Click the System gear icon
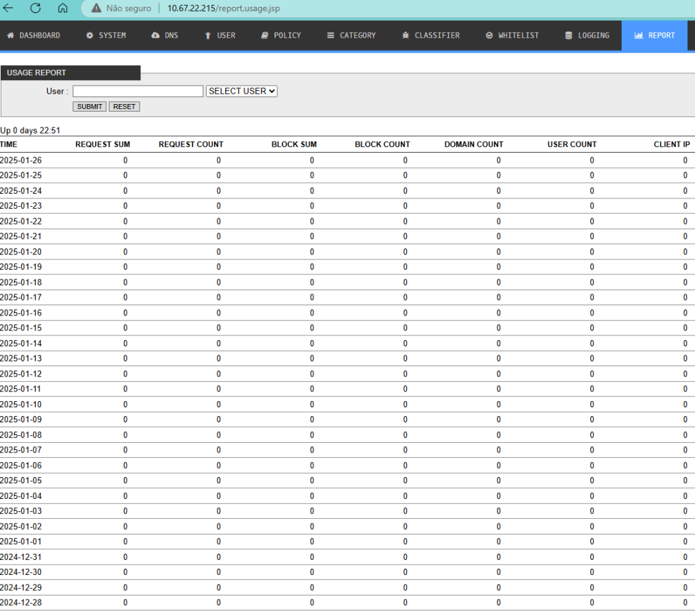The height and width of the screenshot is (616, 695). 90,36
